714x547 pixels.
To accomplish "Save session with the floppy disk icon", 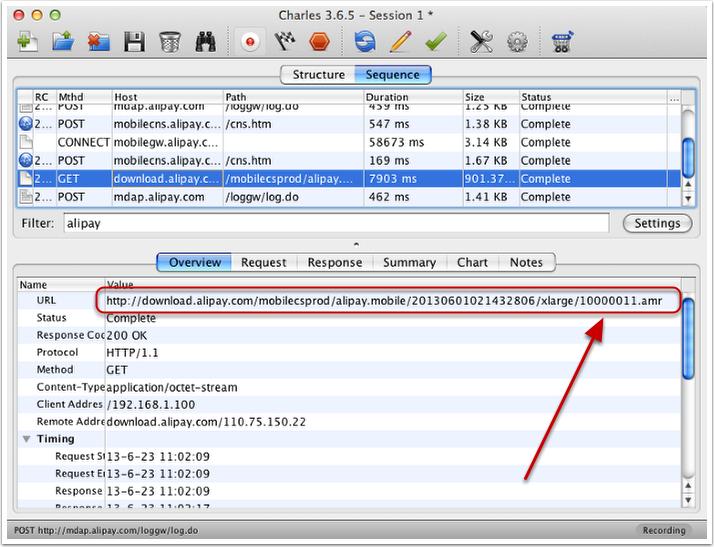I will 134,41.
